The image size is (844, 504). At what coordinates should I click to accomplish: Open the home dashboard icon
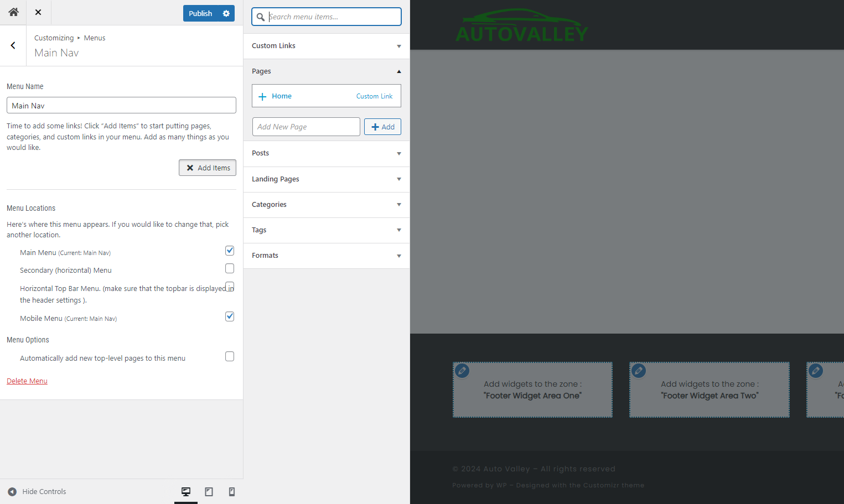13,12
